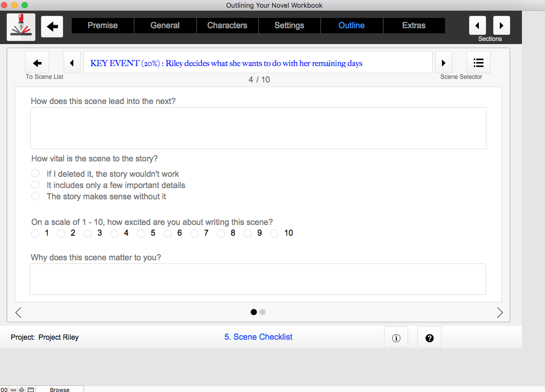Click the back arrow beside the logo
This screenshot has width=545, height=392.
coord(52,27)
